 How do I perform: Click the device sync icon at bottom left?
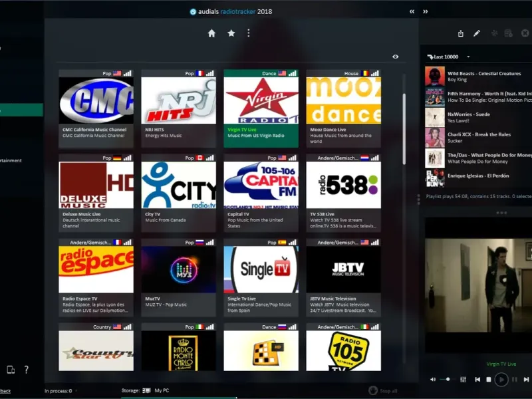tap(11, 370)
